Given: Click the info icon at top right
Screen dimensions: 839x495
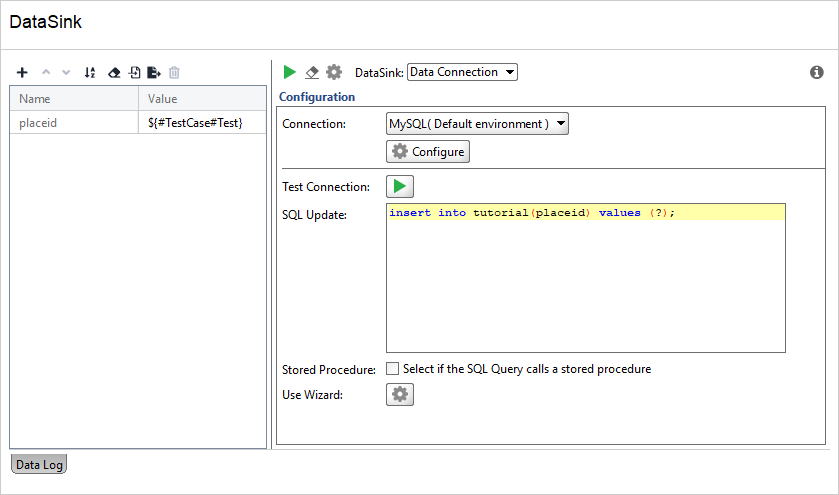Looking at the screenshot, I should tap(817, 72).
